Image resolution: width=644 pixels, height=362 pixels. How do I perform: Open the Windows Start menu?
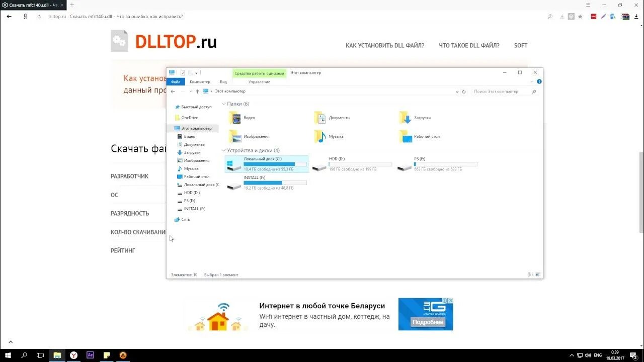pos(8,355)
